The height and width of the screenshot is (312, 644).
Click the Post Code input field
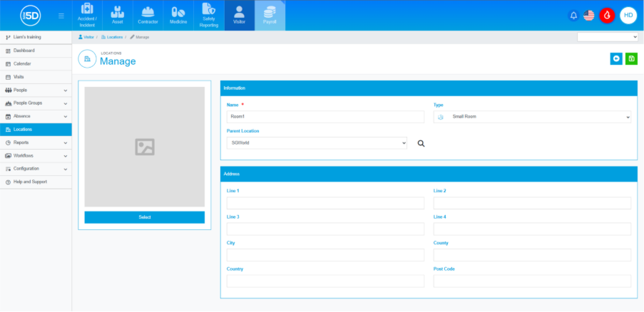point(532,281)
